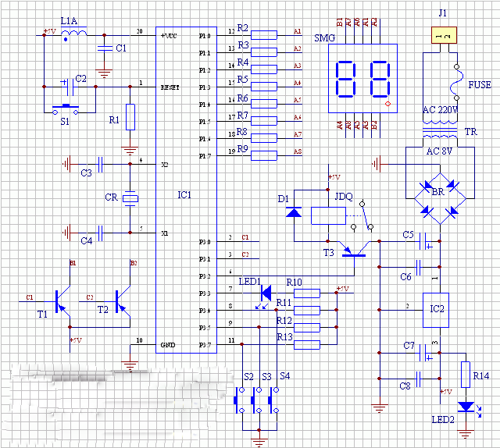The height and width of the screenshot is (448, 500).
Task: Click the C7 polarized capacitor symbol
Action: [x=425, y=353]
